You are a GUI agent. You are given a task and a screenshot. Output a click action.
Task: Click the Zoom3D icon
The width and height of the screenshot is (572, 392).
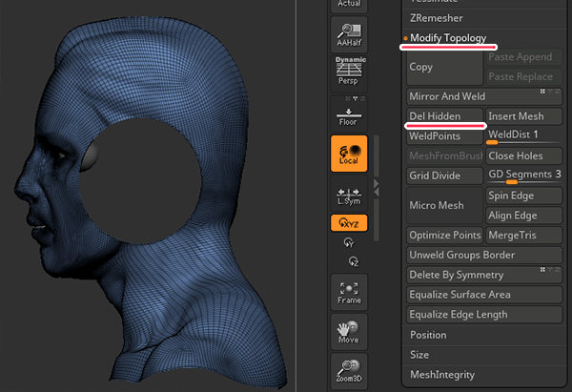348,373
